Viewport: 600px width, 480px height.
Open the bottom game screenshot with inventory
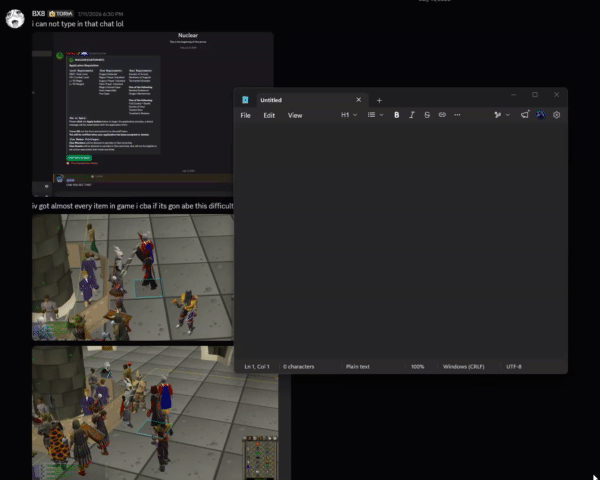155,413
